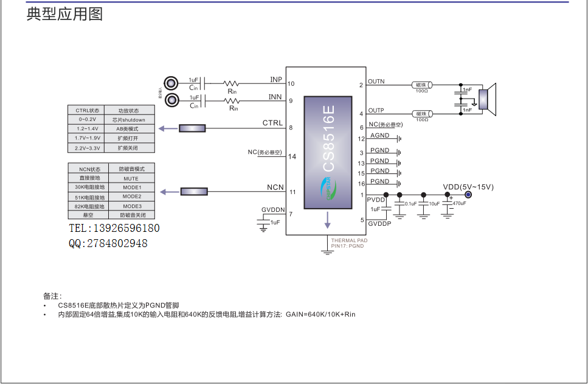Click the 51K电阻接地 cell
The height and width of the screenshot is (384, 588).
click(89, 197)
